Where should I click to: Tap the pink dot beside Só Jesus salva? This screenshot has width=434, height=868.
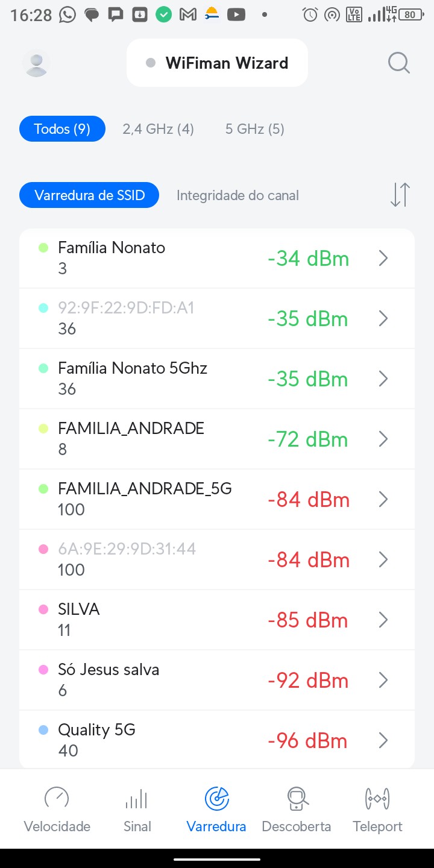(43, 670)
